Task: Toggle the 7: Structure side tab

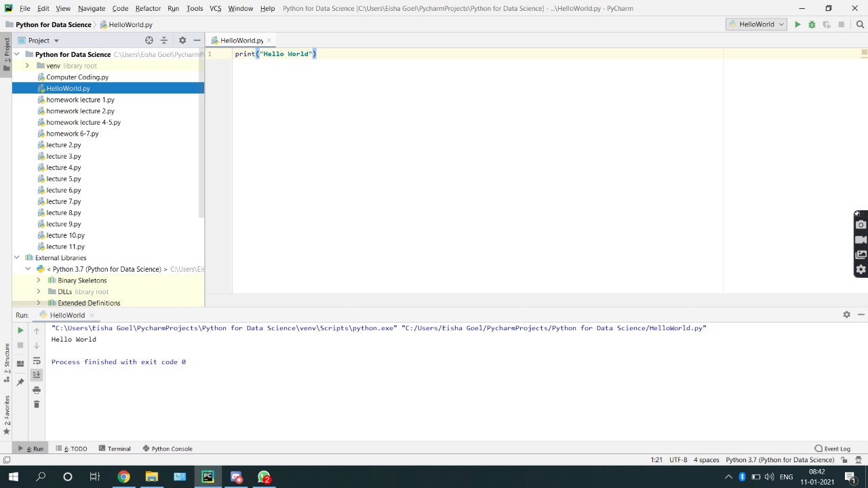Action: [6, 363]
